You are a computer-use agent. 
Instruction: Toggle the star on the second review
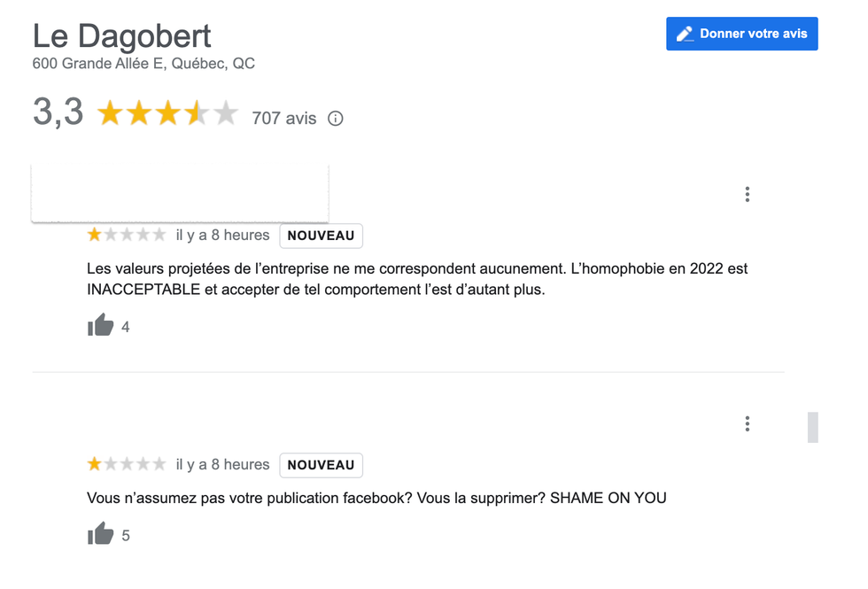point(93,463)
